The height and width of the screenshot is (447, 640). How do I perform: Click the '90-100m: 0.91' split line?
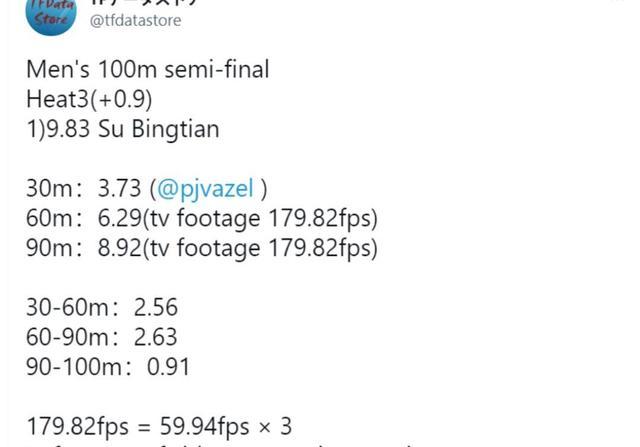108,367
